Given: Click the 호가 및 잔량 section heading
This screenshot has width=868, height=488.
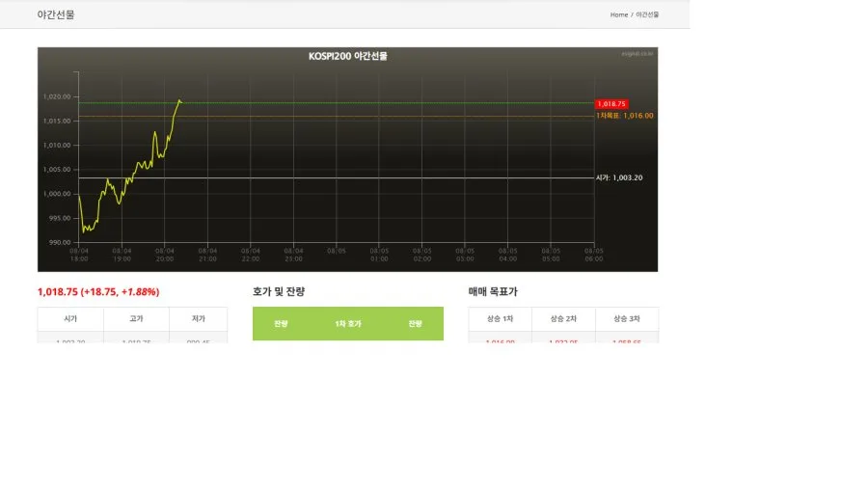Looking at the screenshot, I should click(279, 291).
